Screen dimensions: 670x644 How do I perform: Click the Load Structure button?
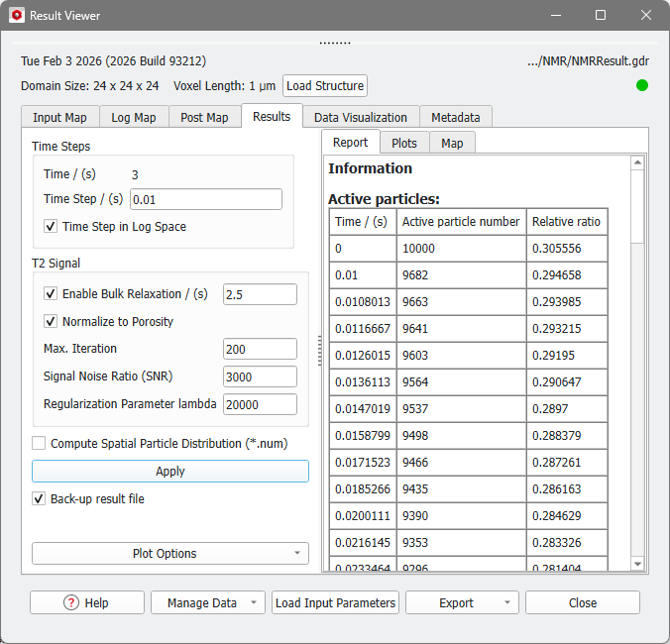click(x=325, y=86)
